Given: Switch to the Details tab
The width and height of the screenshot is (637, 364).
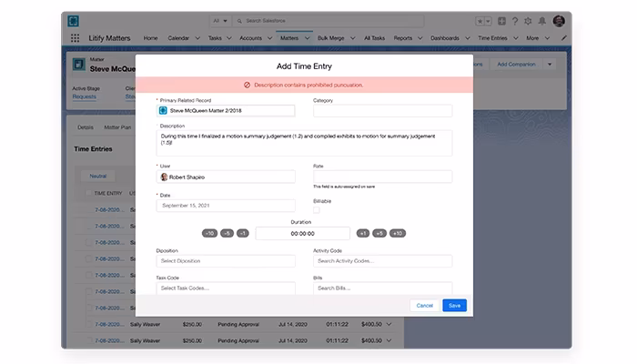Looking at the screenshot, I should [86, 127].
